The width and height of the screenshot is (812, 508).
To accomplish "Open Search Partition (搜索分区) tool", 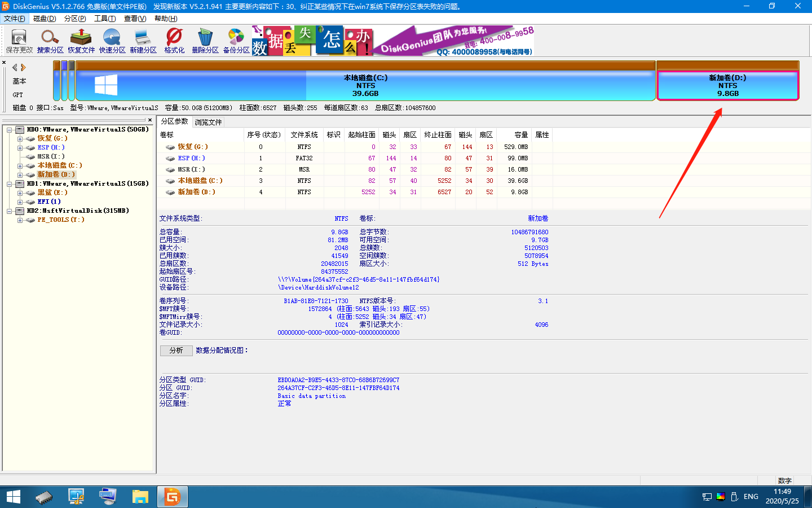I will pyautogui.click(x=50, y=41).
